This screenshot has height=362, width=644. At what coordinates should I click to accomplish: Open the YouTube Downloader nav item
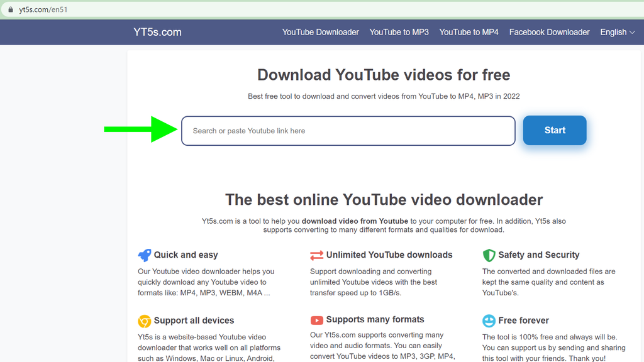point(320,32)
